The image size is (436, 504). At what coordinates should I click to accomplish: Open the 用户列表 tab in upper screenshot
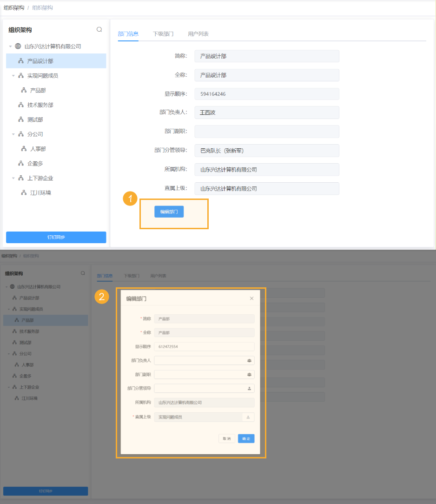coord(198,34)
